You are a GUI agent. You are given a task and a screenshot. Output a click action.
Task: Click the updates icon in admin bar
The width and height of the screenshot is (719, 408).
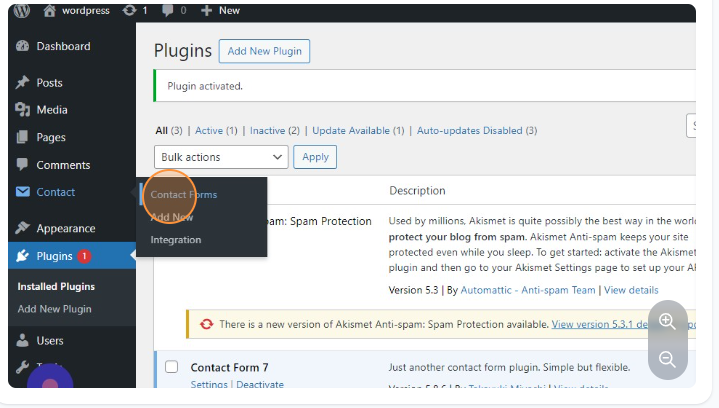click(x=130, y=11)
